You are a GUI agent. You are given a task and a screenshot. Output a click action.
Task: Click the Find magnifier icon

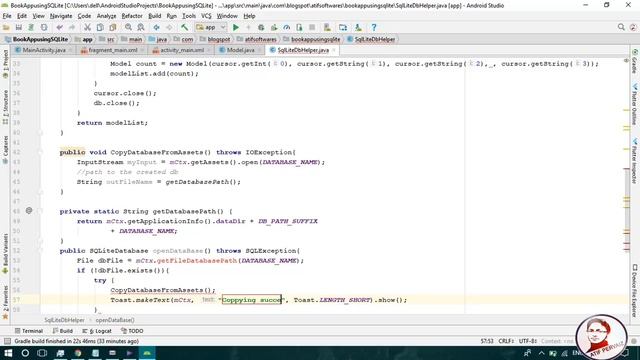[x=128, y=27]
